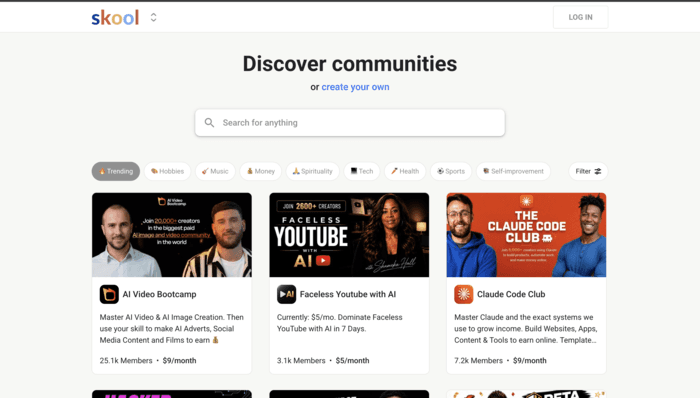Open AI Video Bootcamp banner image
This screenshot has width=700, height=398.
coord(172,235)
